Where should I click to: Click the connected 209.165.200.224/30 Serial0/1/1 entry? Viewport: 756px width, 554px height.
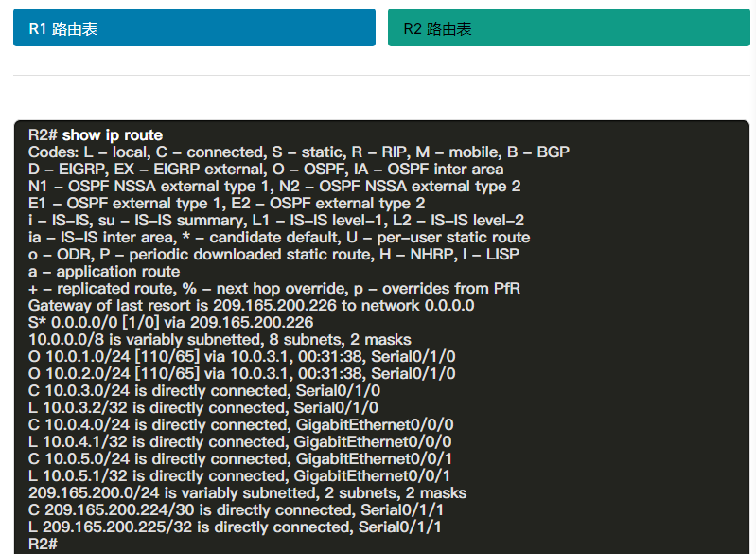235,510
